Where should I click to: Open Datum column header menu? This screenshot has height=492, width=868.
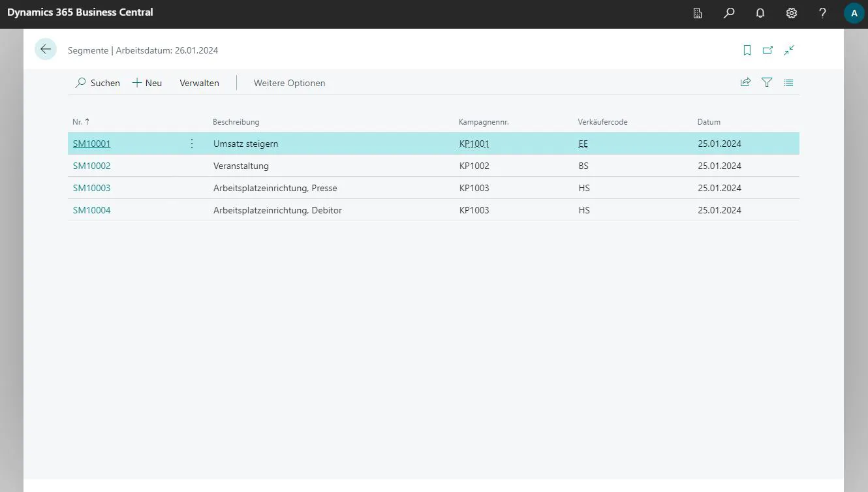709,122
